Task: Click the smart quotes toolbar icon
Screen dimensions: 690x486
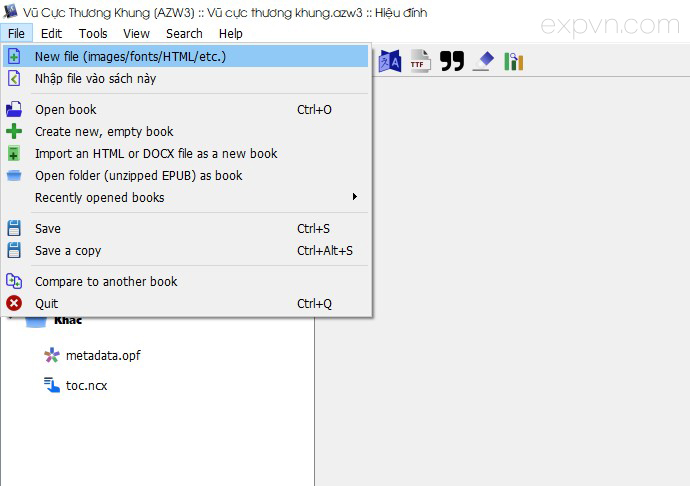Action: (452, 62)
